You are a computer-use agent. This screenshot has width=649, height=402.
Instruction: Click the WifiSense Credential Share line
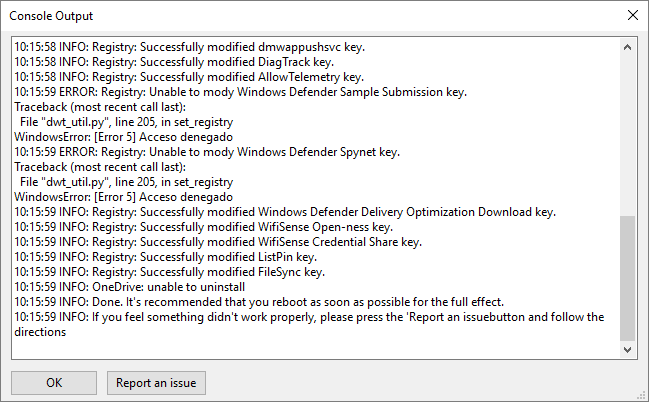(x=218, y=242)
